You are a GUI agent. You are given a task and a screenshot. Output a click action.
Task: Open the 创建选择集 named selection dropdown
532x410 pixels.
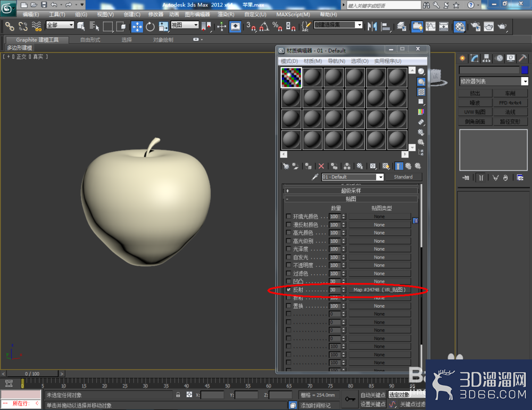338,25
